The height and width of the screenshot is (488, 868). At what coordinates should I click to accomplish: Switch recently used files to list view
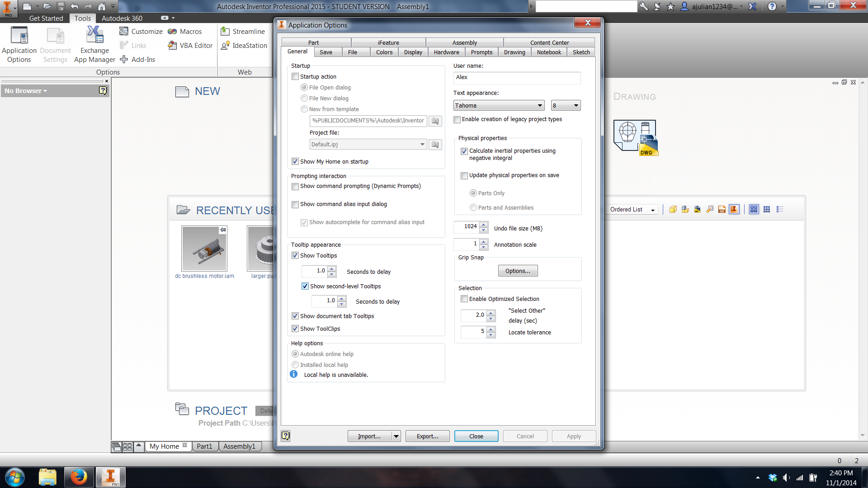779,209
